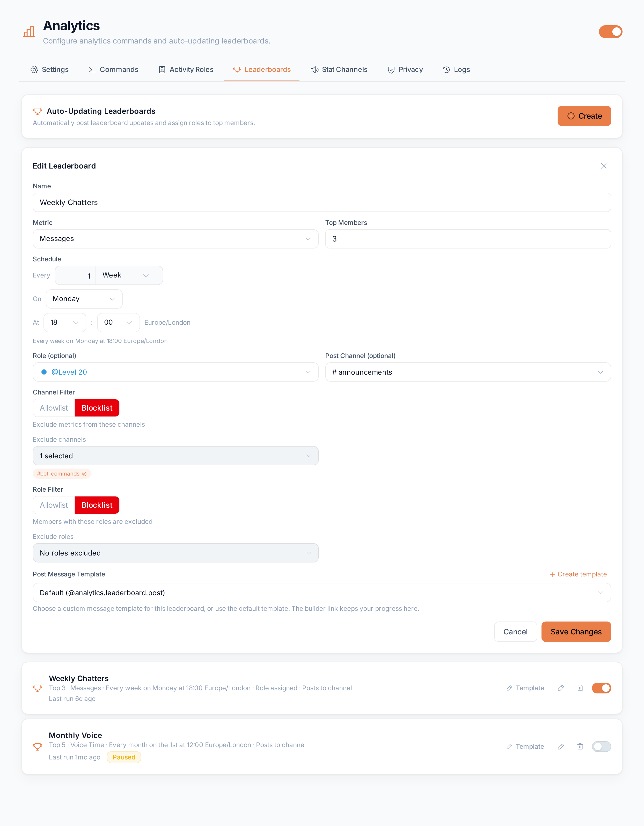The image size is (644, 826).
Task: Open the Monday weekday dropdown
Action: coord(84,299)
